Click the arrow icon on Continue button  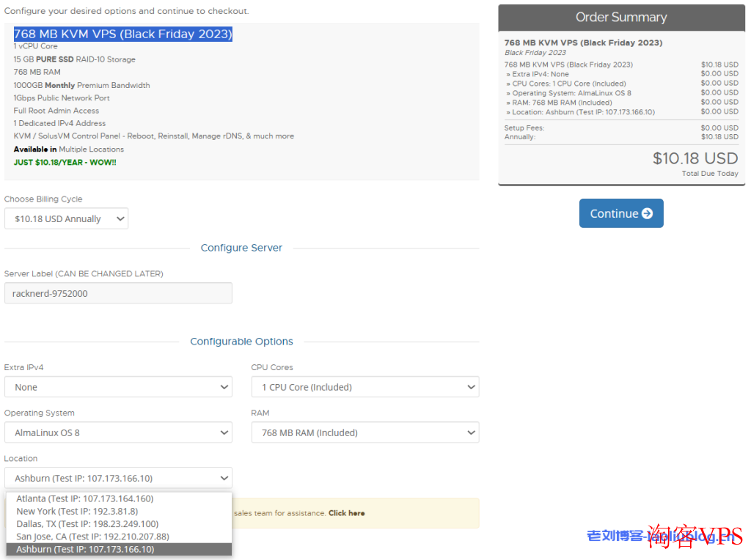[647, 213]
